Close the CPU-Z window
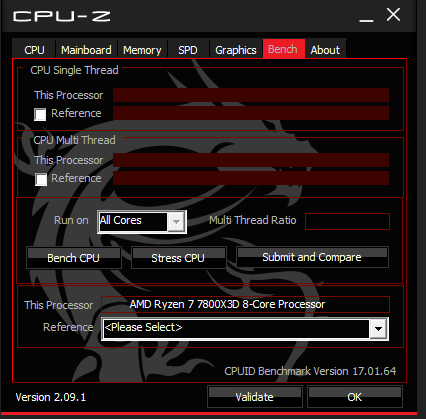The height and width of the screenshot is (419, 426). 393,15
